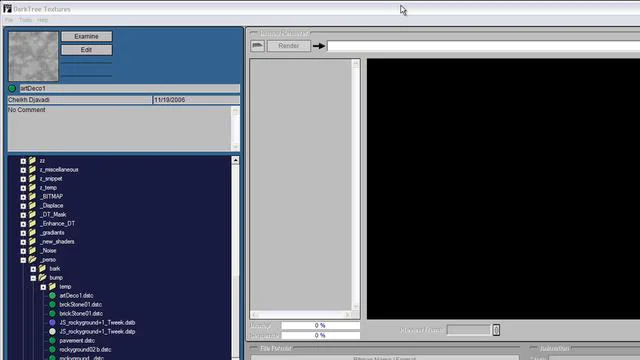Click the Memory 0 % progress bar
The width and height of the screenshot is (640, 360).
click(320, 325)
